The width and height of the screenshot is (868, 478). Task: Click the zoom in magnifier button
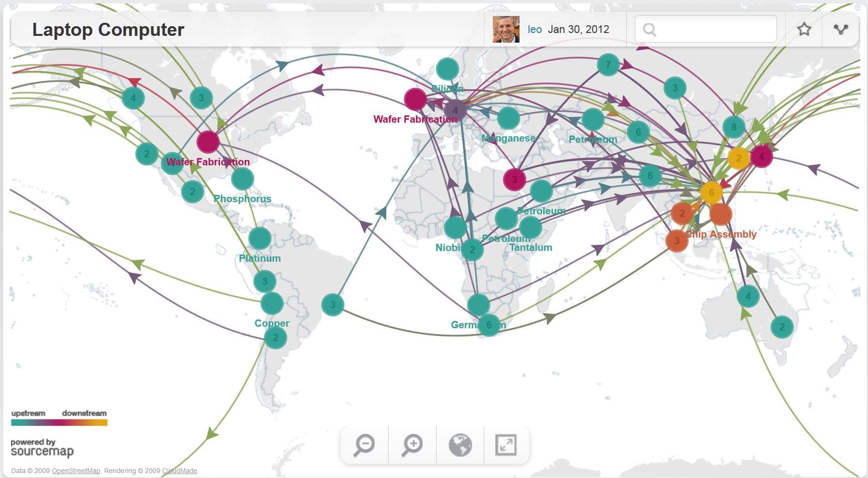point(412,445)
